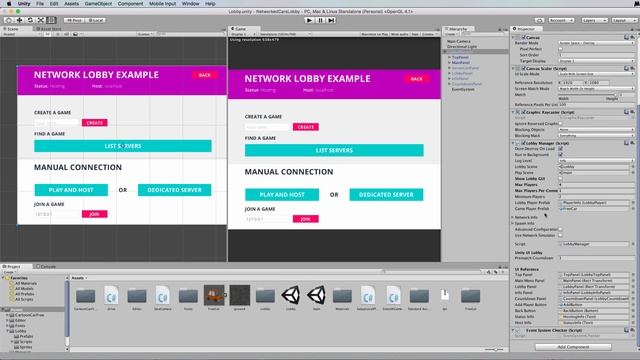Screen dimensions: 640x360
Task: Select the ground texture thumbnail in Assets
Action: [x=240, y=296]
